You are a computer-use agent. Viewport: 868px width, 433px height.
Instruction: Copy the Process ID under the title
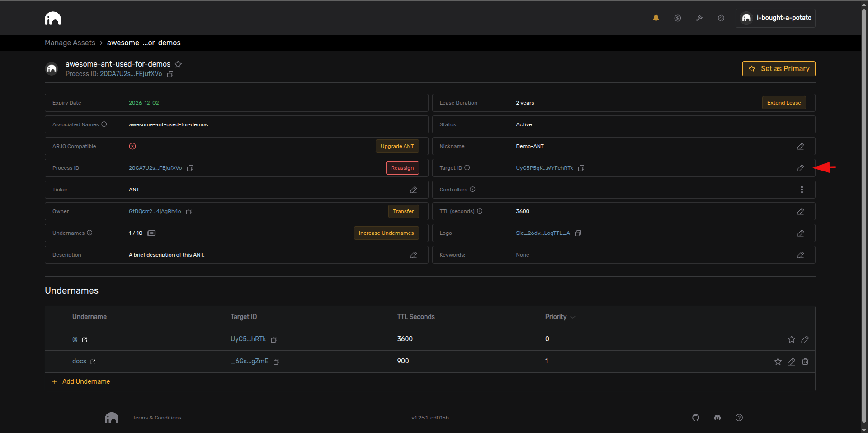pyautogui.click(x=170, y=74)
